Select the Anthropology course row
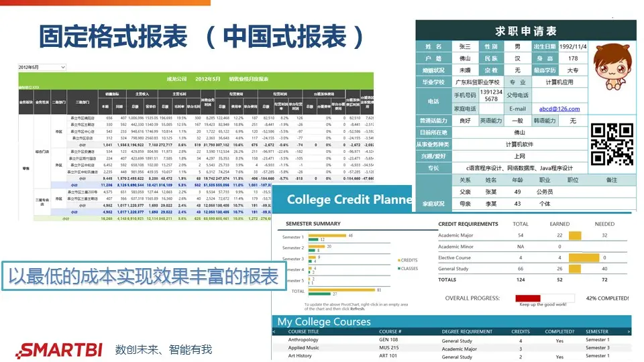This screenshot has width=644, height=362. [451, 340]
